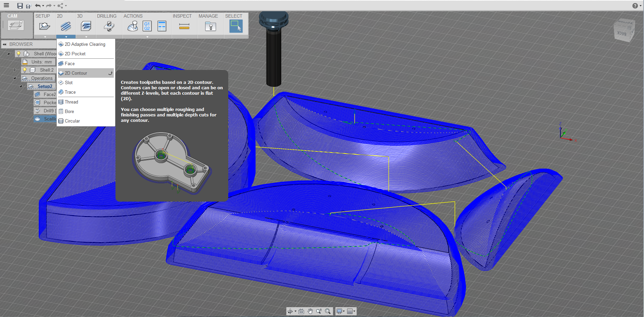Open the Grid and Snaps icon
This screenshot has height=317, width=644.
[x=350, y=311]
